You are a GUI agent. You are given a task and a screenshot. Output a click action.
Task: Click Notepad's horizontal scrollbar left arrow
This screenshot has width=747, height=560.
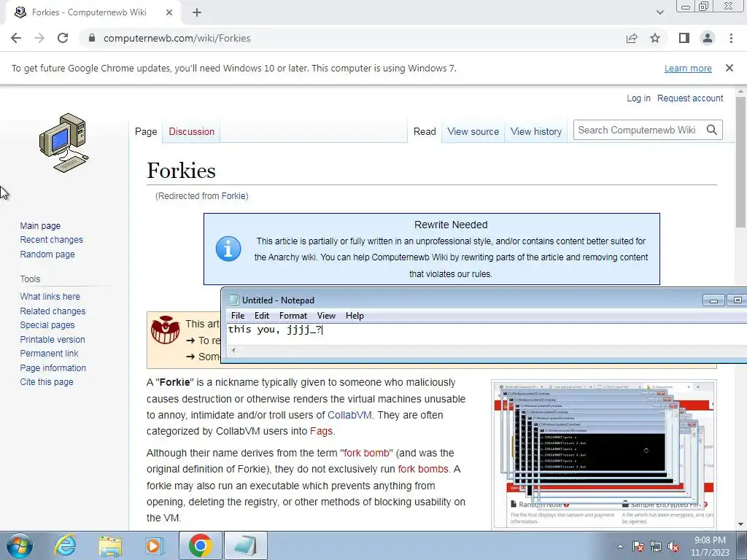tap(233, 350)
